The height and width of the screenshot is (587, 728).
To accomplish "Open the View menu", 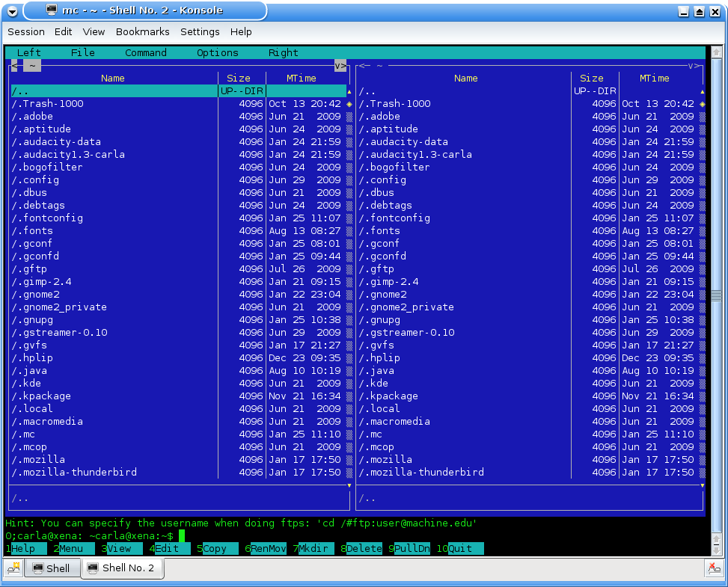I will click(94, 31).
